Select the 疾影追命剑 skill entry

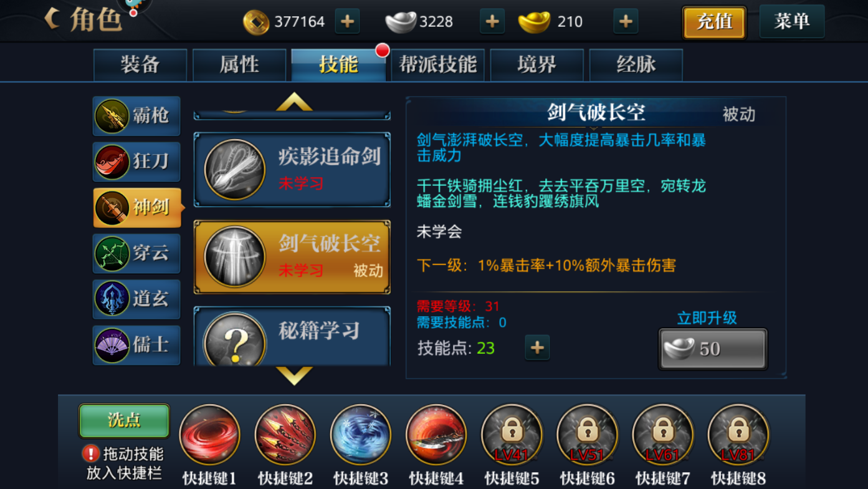292,170
